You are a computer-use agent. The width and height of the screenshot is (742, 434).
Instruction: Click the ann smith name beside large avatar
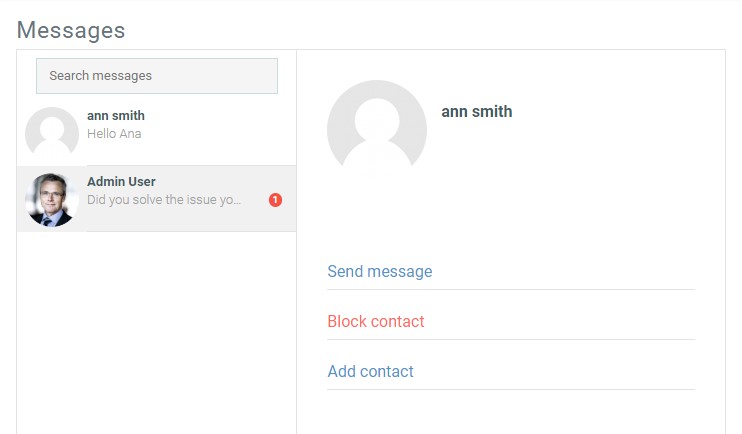click(x=477, y=112)
